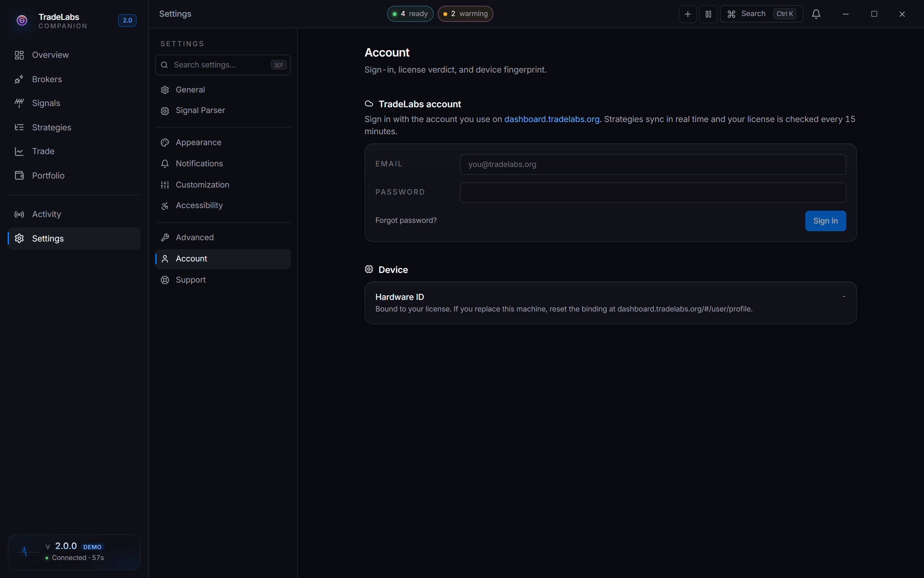This screenshot has height=578, width=924.
Task: Go to the Brokers page
Action: coord(74,79)
